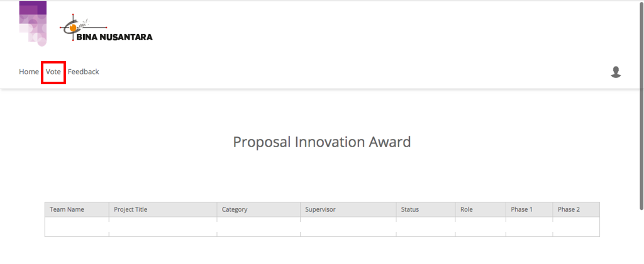Go to the Home page
Screen dimensions: 644x264
[x=29, y=72]
